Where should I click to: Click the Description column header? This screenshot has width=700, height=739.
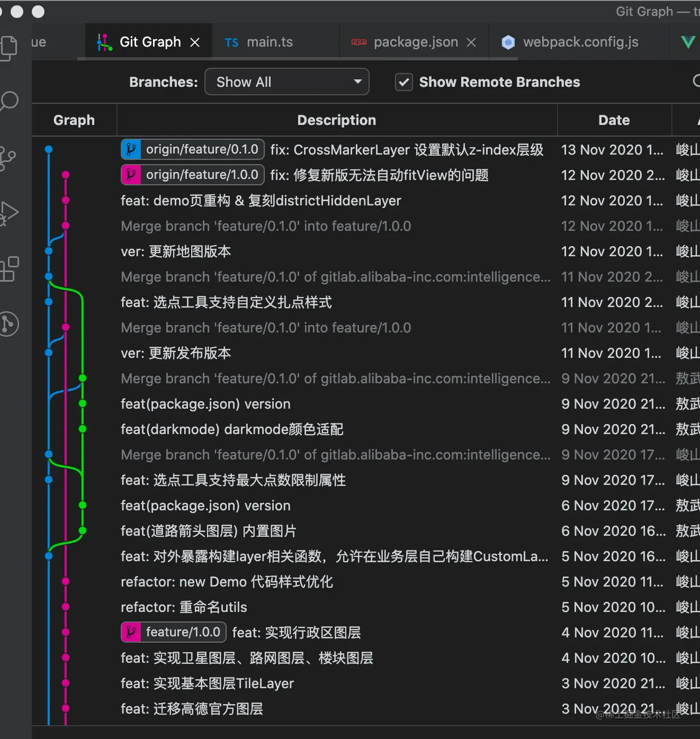[x=337, y=120]
